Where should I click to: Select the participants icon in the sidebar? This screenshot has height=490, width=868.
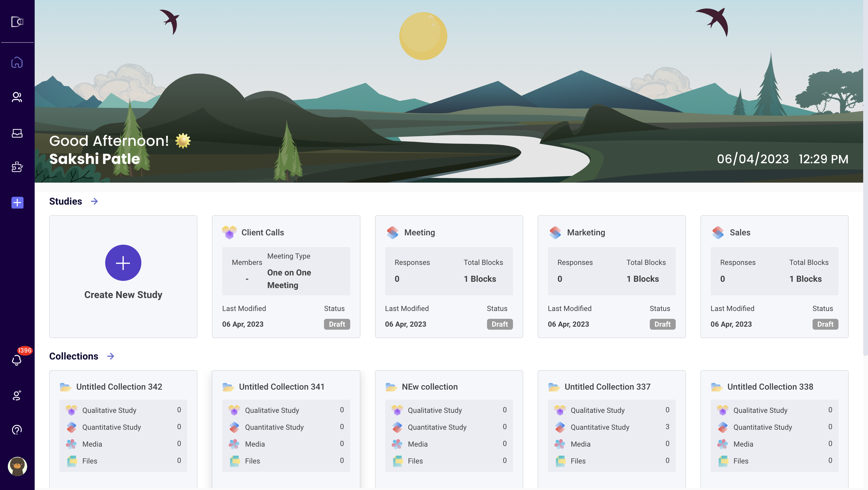17,97
